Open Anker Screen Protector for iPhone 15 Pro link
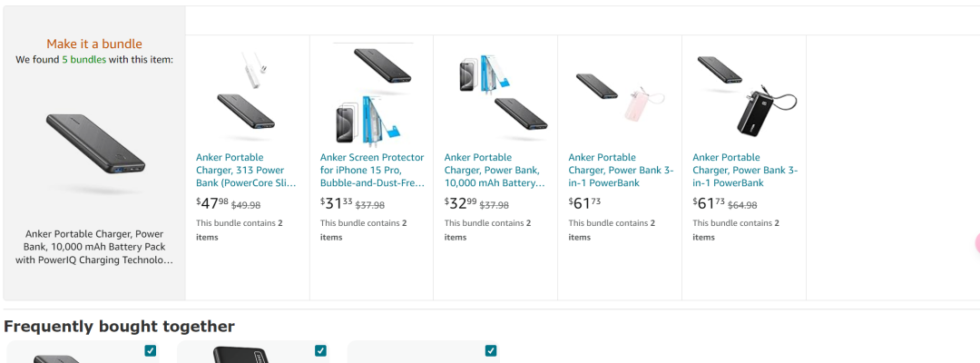Image resolution: width=980 pixels, height=363 pixels. tap(373, 170)
